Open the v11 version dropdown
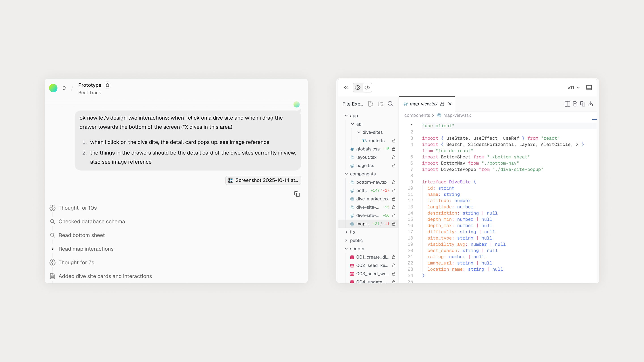The height and width of the screenshot is (362, 644). [574, 87]
